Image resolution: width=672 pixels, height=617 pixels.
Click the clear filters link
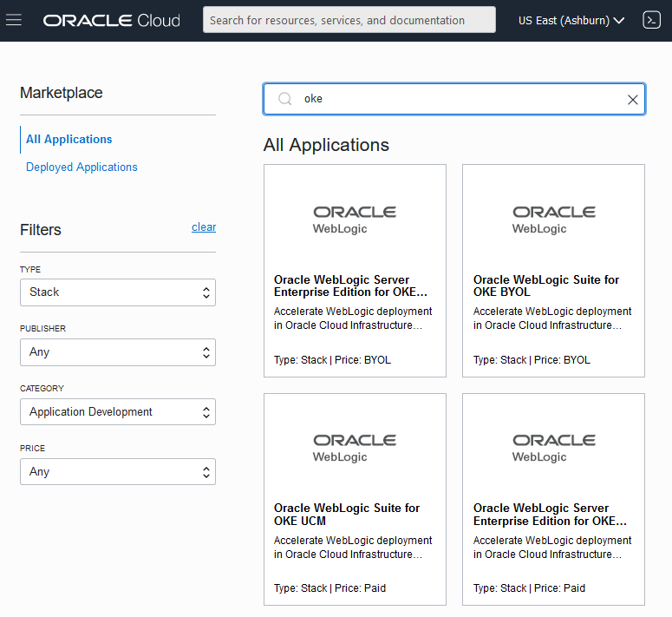pyautogui.click(x=204, y=227)
